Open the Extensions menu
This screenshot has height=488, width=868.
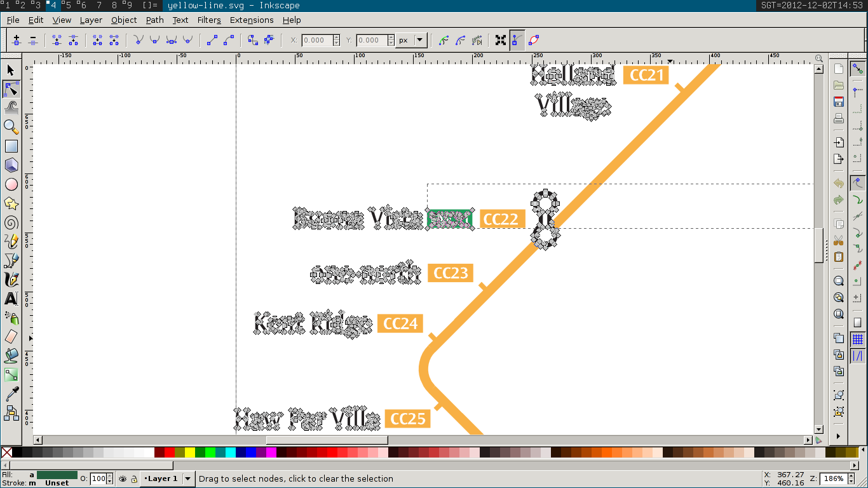[252, 20]
